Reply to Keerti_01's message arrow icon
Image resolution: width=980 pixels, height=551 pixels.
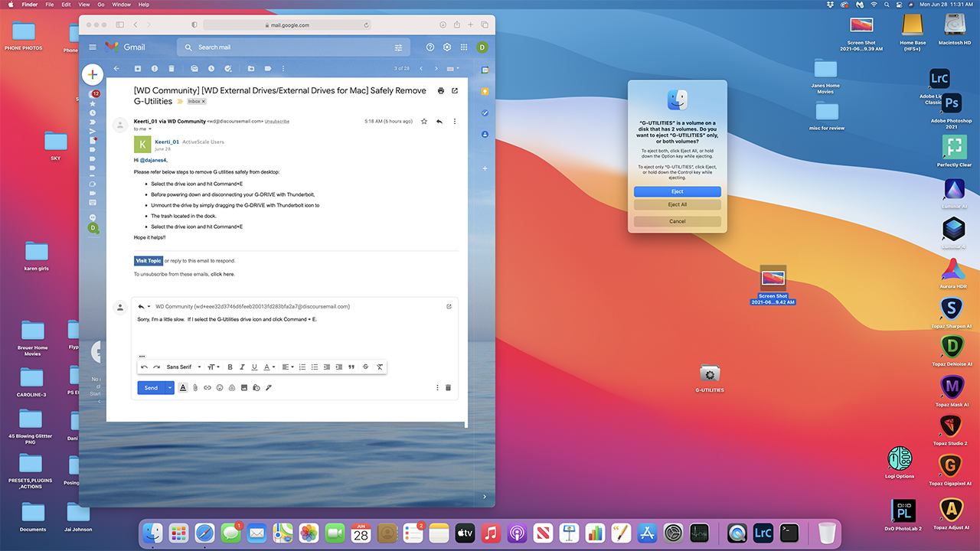pos(439,121)
